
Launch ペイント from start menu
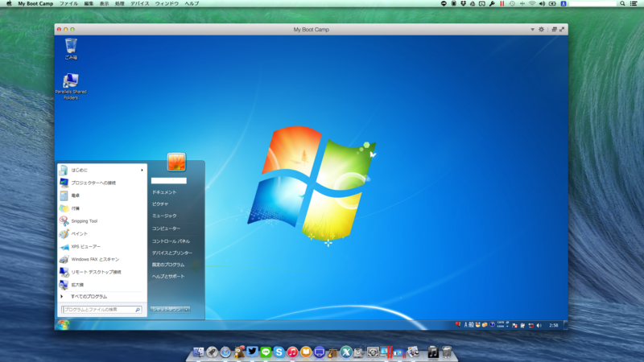pyautogui.click(x=102, y=233)
